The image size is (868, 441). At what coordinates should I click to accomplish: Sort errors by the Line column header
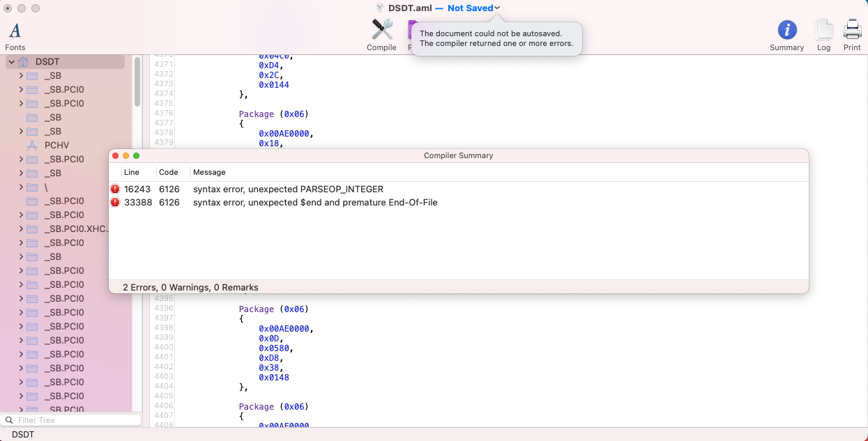click(x=131, y=172)
